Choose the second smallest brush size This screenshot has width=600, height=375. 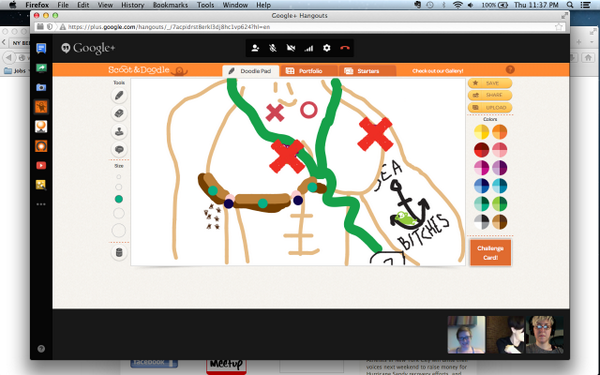119,187
